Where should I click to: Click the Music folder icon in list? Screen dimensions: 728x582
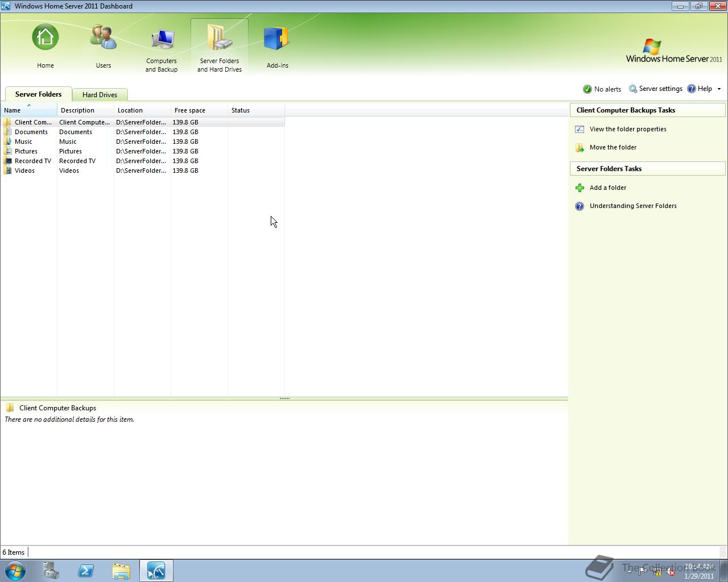click(7, 142)
